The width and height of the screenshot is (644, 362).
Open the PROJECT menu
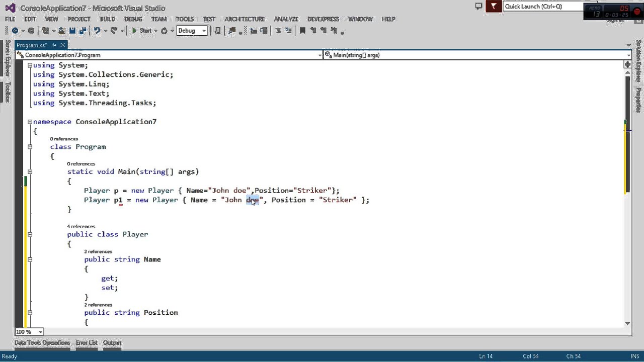pyautogui.click(x=79, y=19)
